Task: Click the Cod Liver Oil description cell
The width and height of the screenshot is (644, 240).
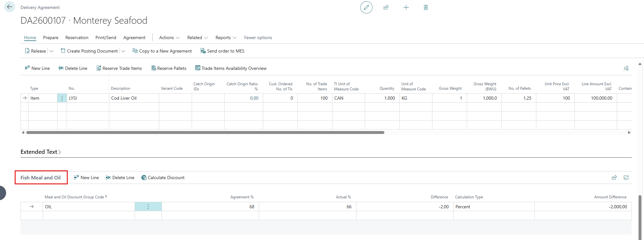Action: click(134, 98)
